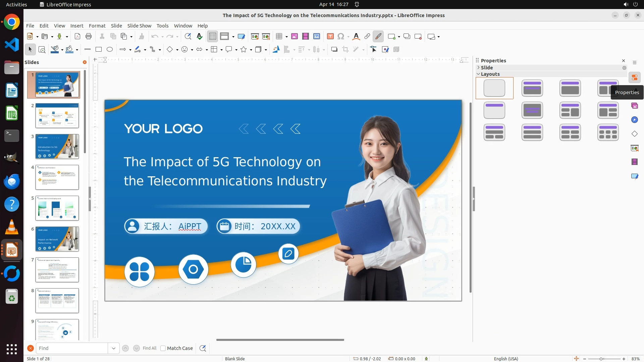Open the Print toolbar icon
644x362 pixels.
[x=89, y=37]
